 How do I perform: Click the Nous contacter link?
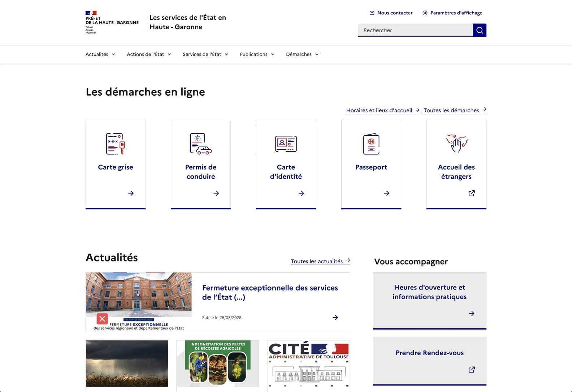tap(391, 13)
